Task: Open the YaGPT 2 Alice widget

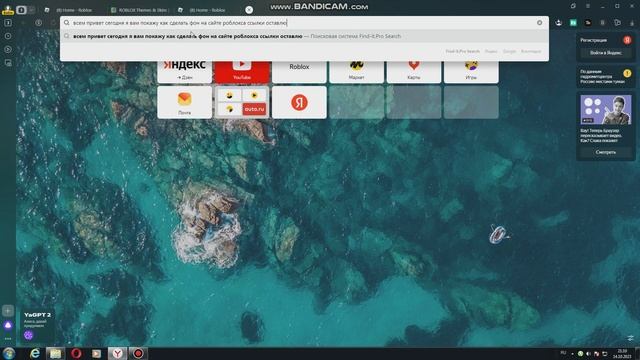Action: [x=37, y=325]
